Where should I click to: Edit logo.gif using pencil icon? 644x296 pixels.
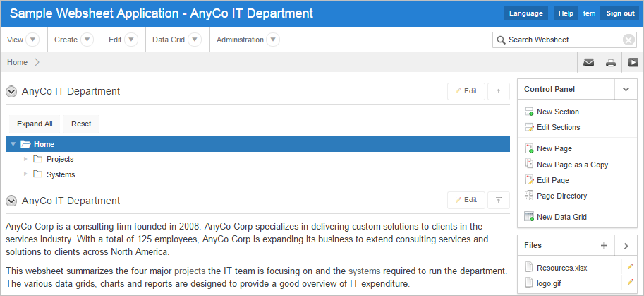click(631, 282)
